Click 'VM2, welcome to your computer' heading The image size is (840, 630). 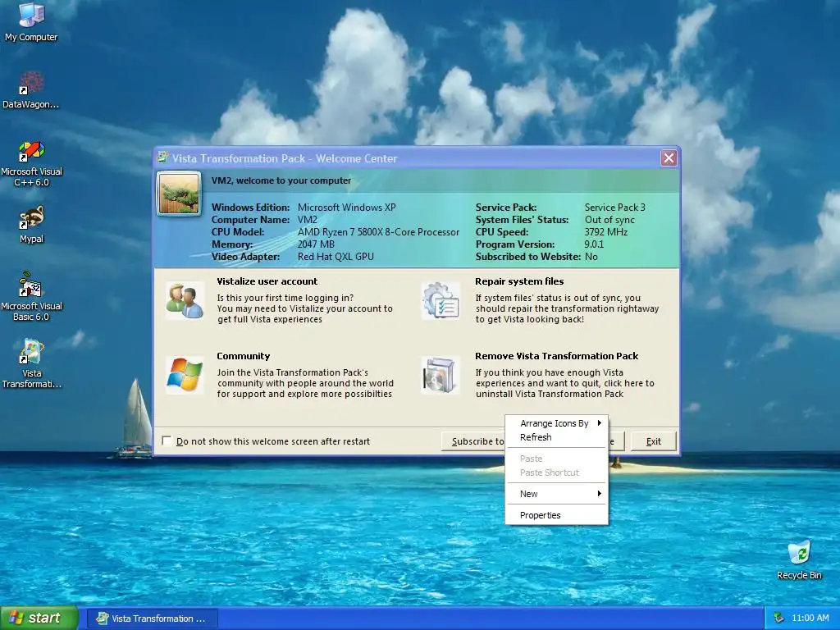tap(281, 180)
